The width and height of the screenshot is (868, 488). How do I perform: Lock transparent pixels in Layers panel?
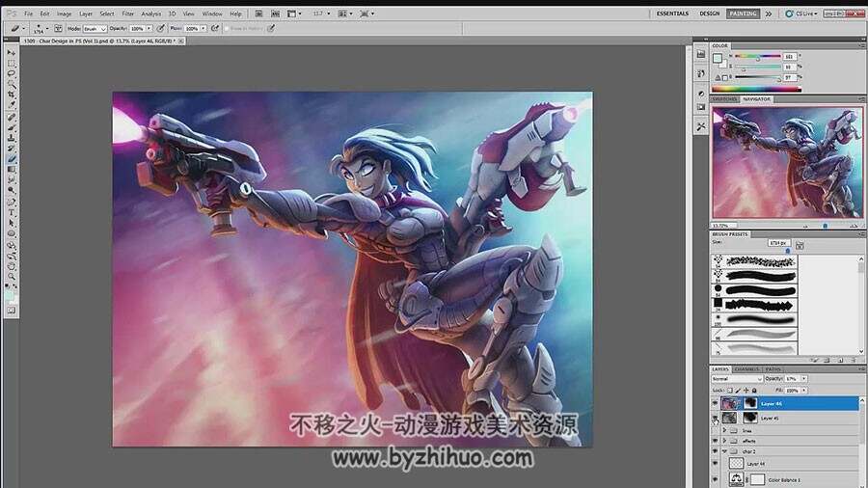pyautogui.click(x=730, y=391)
